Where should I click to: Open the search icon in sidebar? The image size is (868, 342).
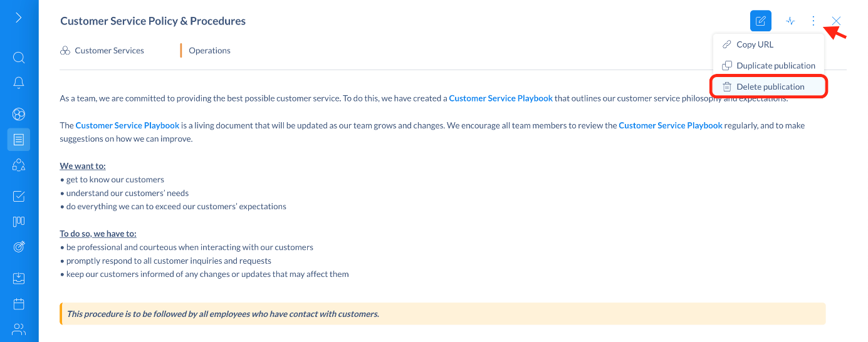[19, 58]
